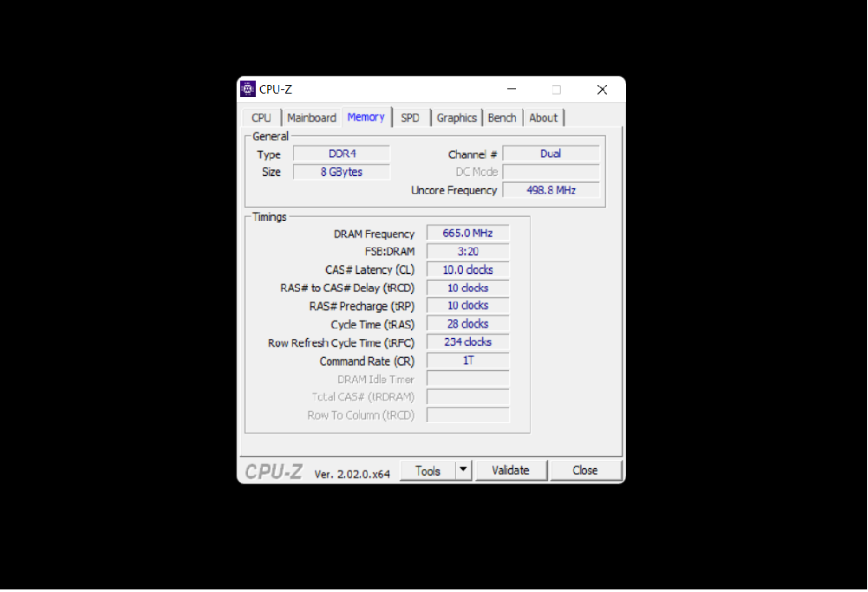The height and width of the screenshot is (592, 868).
Task: Click the DRAM Frequency label
Action: click(x=374, y=234)
